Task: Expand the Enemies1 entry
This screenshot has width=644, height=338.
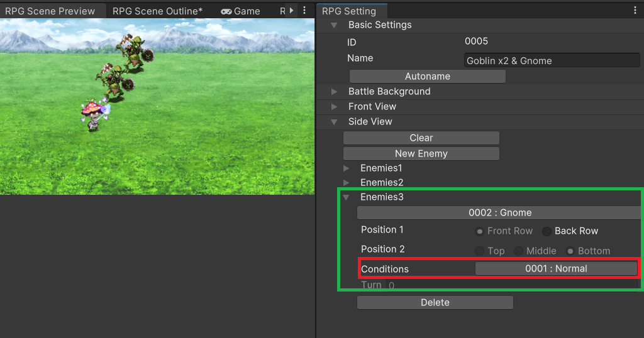Action: 347,168
